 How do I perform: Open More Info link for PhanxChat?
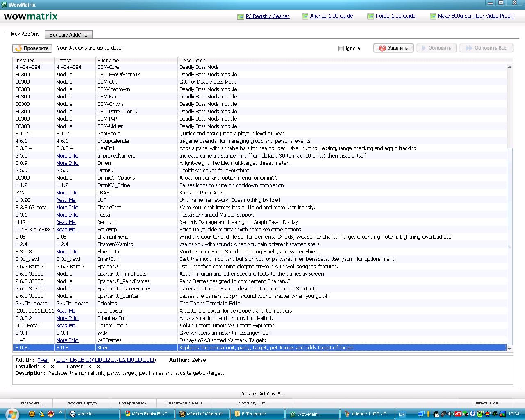click(67, 208)
